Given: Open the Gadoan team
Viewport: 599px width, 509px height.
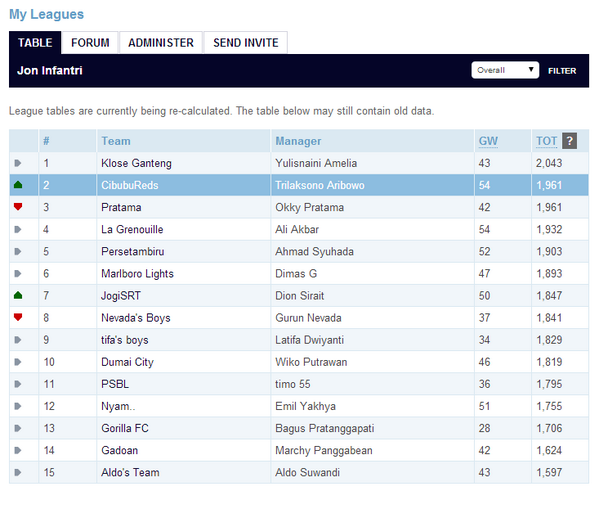Looking at the screenshot, I should [119, 451].
